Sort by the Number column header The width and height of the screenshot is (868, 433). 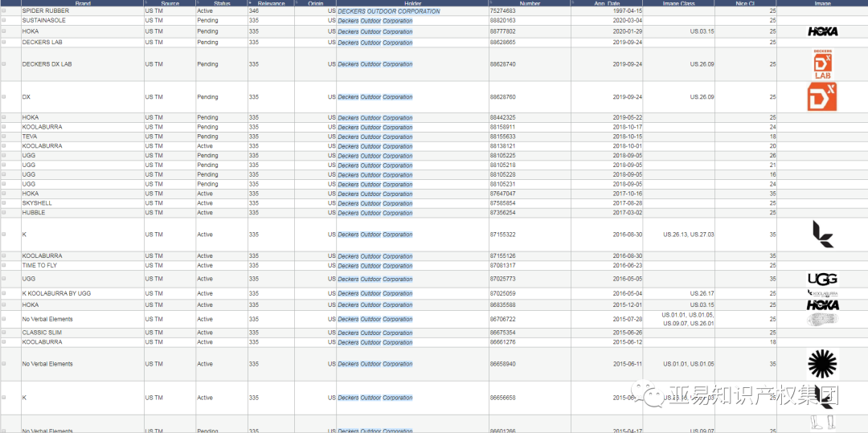point(530,3)
